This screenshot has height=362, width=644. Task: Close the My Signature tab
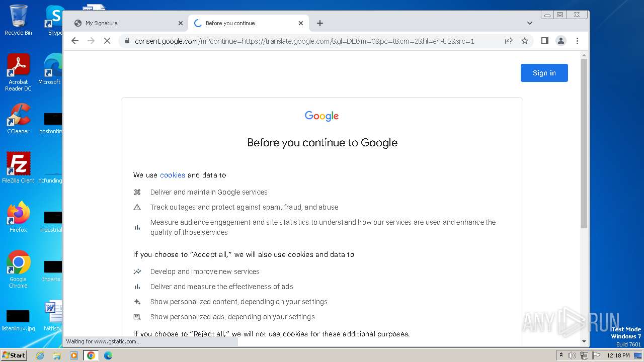pyautogui.click(x=181, y=23)
